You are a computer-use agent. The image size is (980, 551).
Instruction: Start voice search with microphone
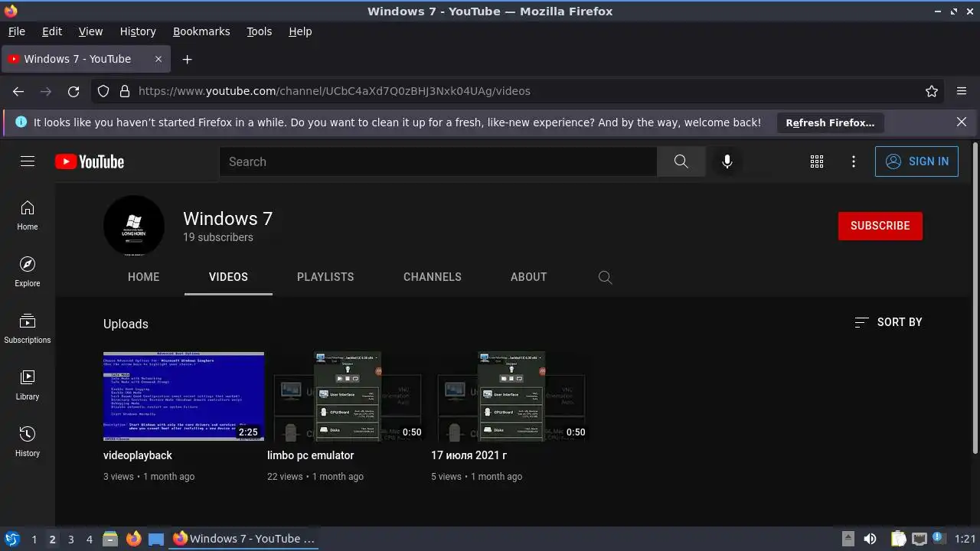727,161
